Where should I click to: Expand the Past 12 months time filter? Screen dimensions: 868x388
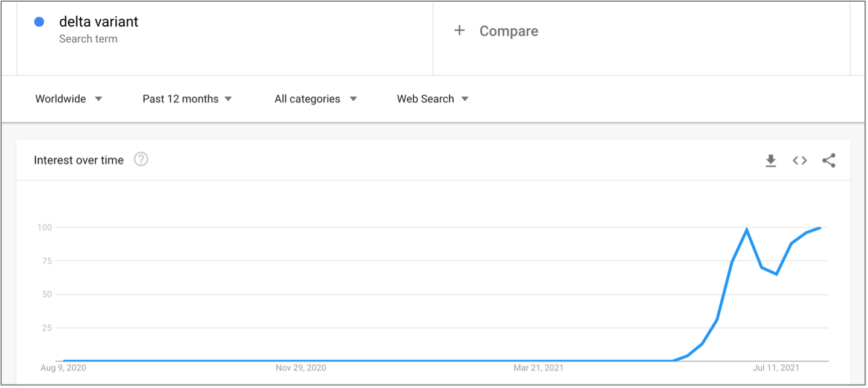click(x=187, y=99)
